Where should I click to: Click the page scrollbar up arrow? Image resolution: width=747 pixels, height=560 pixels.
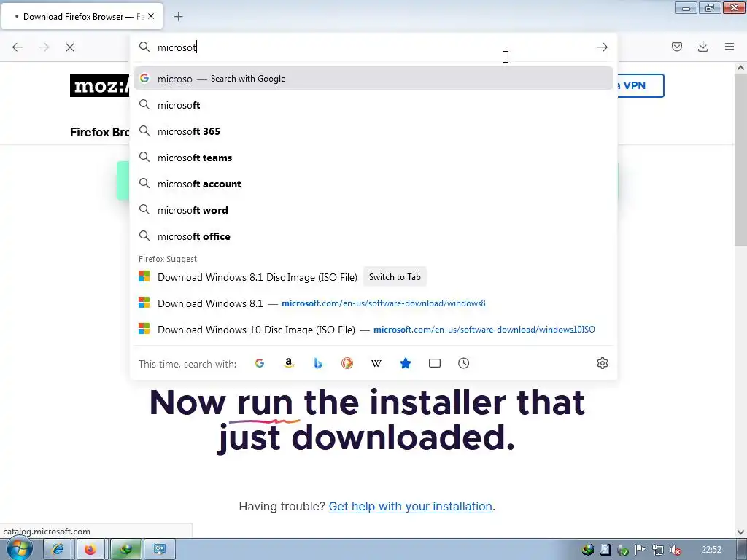tap(740, 68)
